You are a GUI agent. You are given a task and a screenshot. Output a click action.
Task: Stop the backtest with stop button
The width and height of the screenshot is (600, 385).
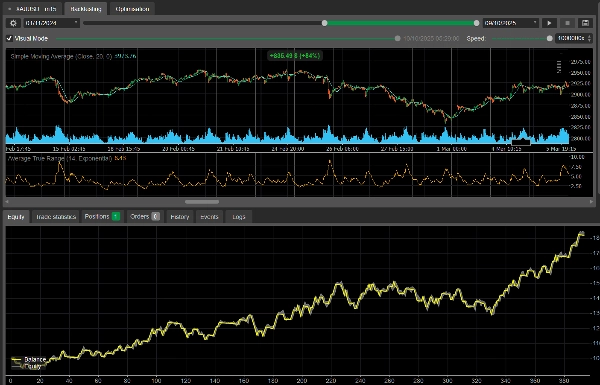point(567,23)
